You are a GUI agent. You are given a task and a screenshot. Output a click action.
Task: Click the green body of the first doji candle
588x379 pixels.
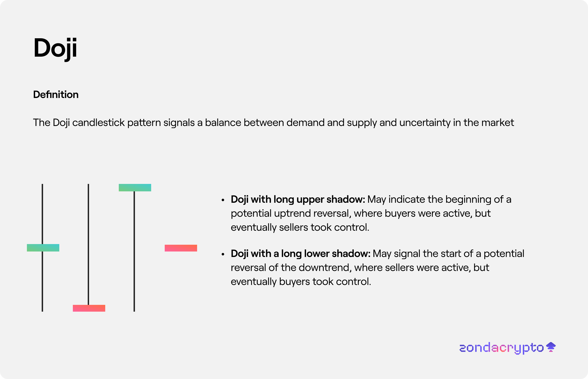point(43,248)
